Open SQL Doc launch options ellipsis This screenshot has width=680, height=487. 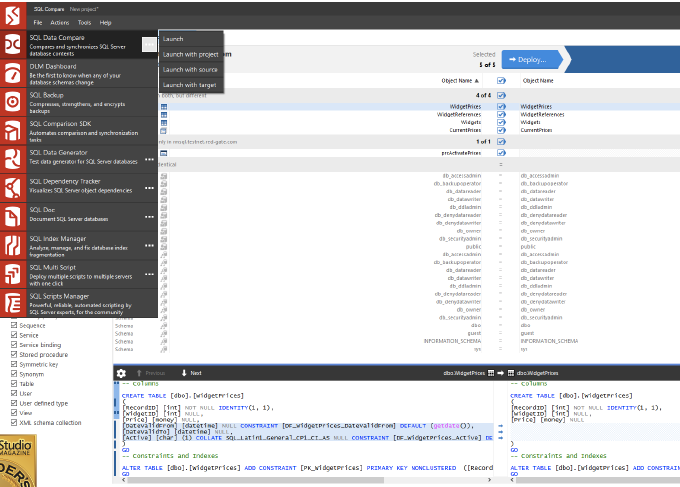pos(149,216)
